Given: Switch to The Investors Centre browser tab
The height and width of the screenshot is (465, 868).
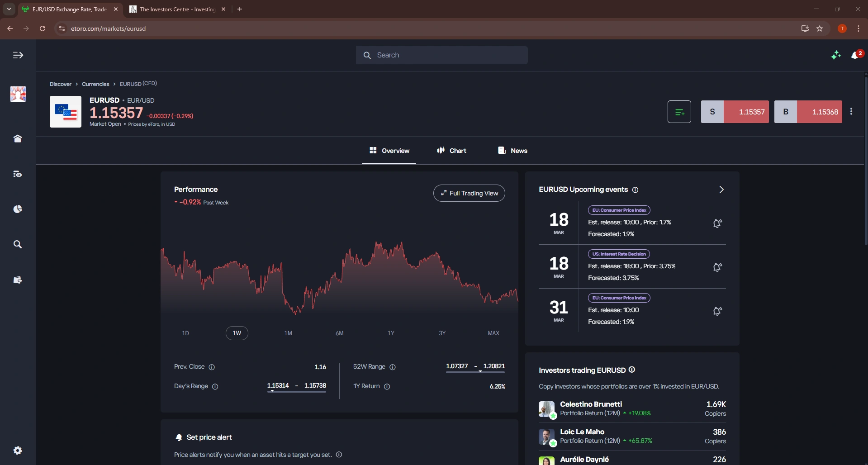Looking at the screenshot, I should [x=177, y=9].
